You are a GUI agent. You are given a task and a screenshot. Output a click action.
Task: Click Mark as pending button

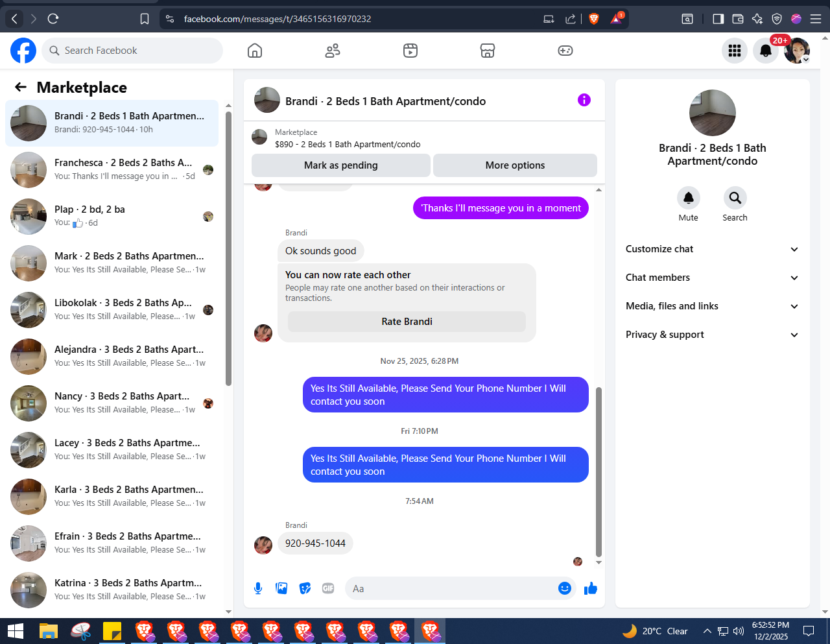(x=341, y=165)
